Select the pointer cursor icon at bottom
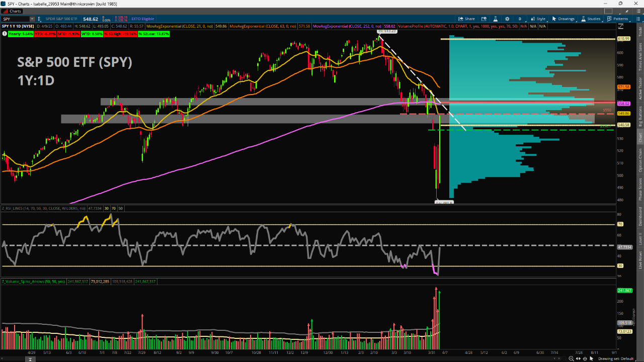Viewport: 644px width, 362px height. coord(592,358)
